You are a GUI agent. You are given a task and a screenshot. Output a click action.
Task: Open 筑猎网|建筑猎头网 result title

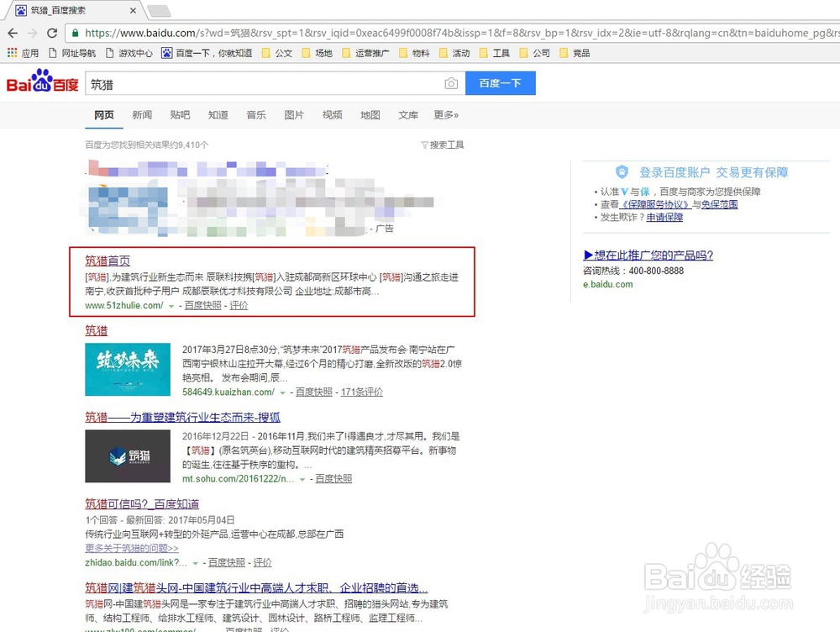(256, 587)
